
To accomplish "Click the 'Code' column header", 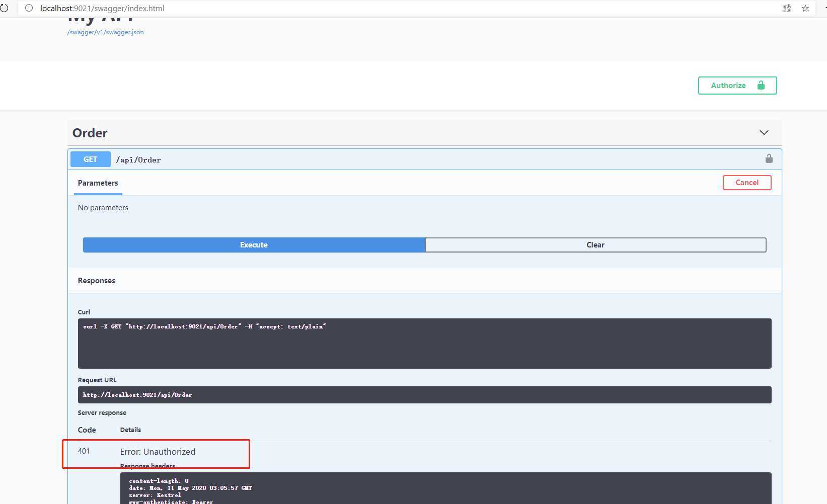I will coord(87,430).
